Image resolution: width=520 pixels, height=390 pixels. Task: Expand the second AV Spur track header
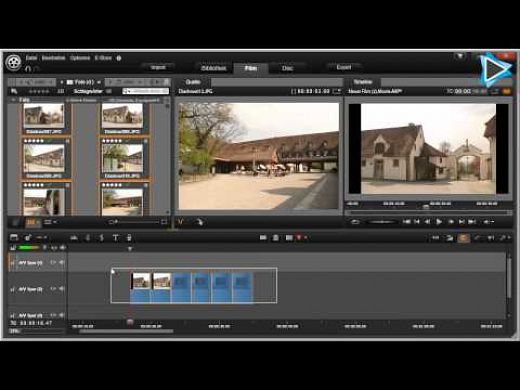(13, 289)
